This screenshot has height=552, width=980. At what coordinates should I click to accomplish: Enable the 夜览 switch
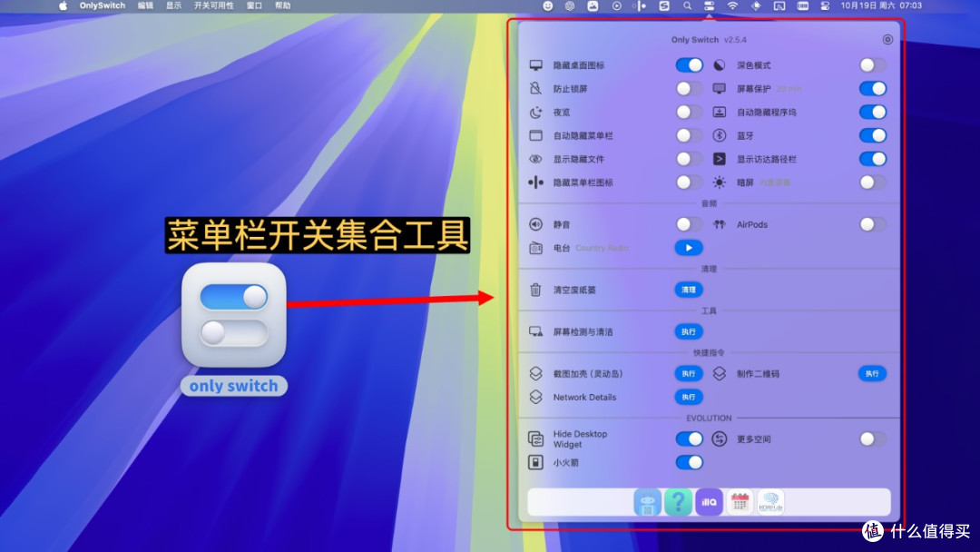point(689,112)
